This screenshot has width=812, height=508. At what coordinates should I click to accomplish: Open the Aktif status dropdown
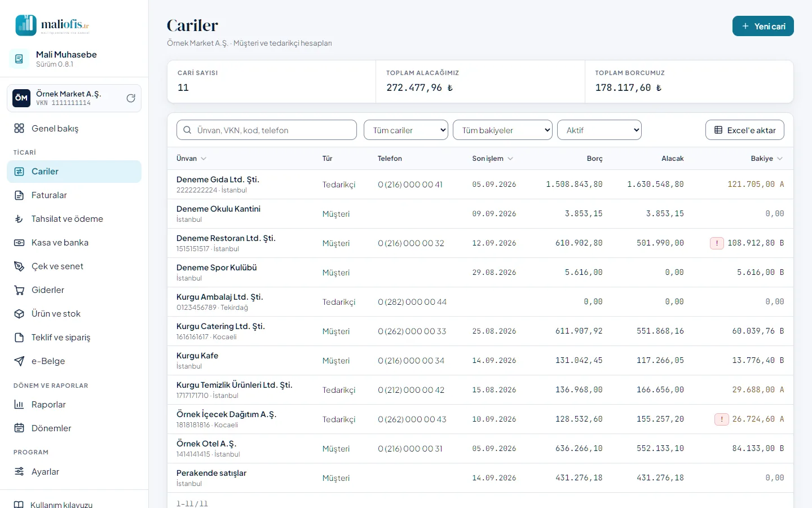pyautogui.click(x=599, y=130)
